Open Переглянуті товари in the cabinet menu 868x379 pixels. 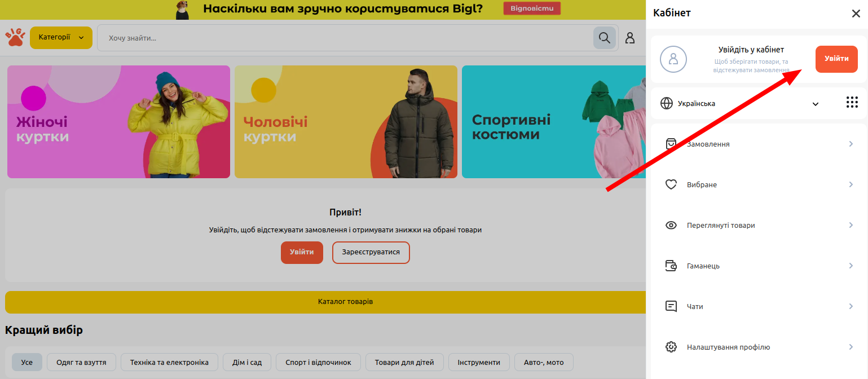759,225
